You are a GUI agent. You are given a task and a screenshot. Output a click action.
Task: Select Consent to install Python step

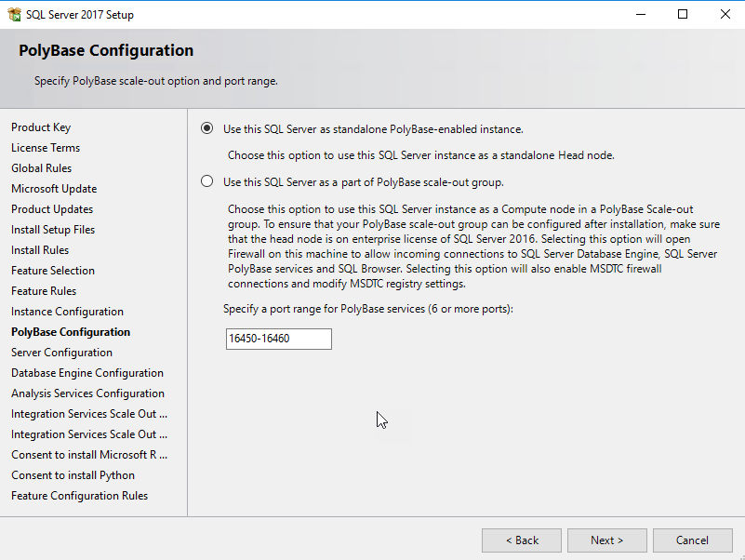(73, 475)
